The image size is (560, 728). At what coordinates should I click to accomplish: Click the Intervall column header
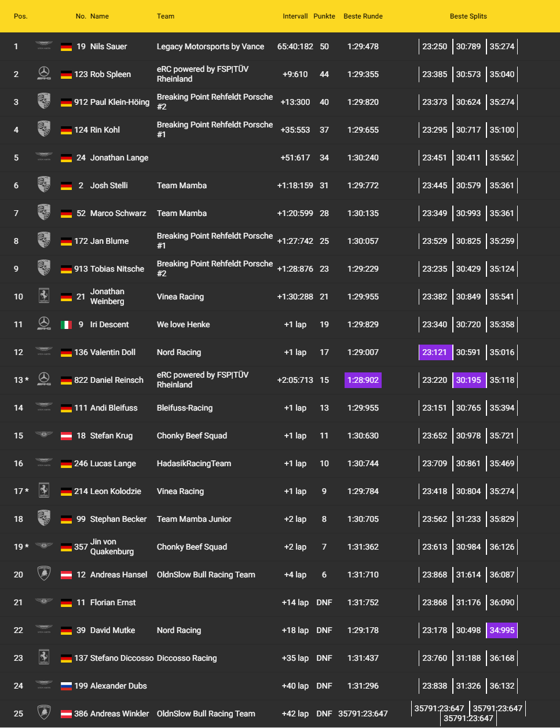pyautogui.click(x=295, y=16)
